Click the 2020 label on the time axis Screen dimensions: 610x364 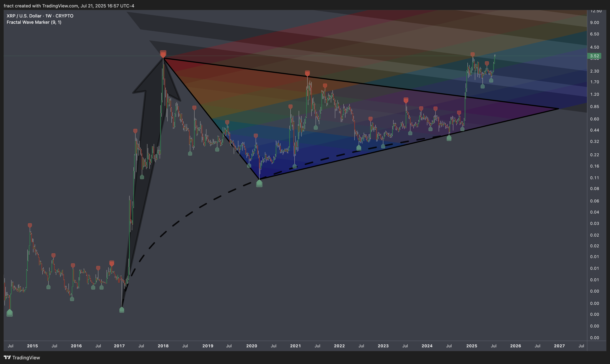point(252,346)
